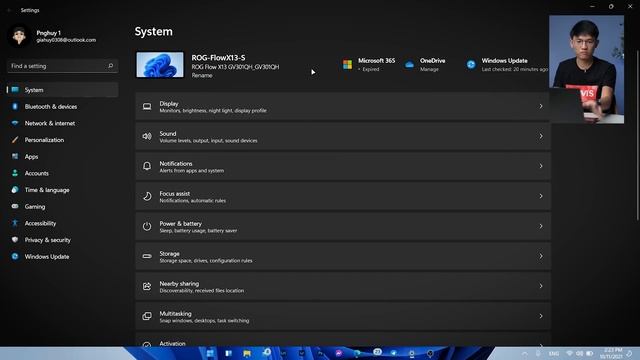
Task: Click the Find a setting search box
Action: pos(62,66)
